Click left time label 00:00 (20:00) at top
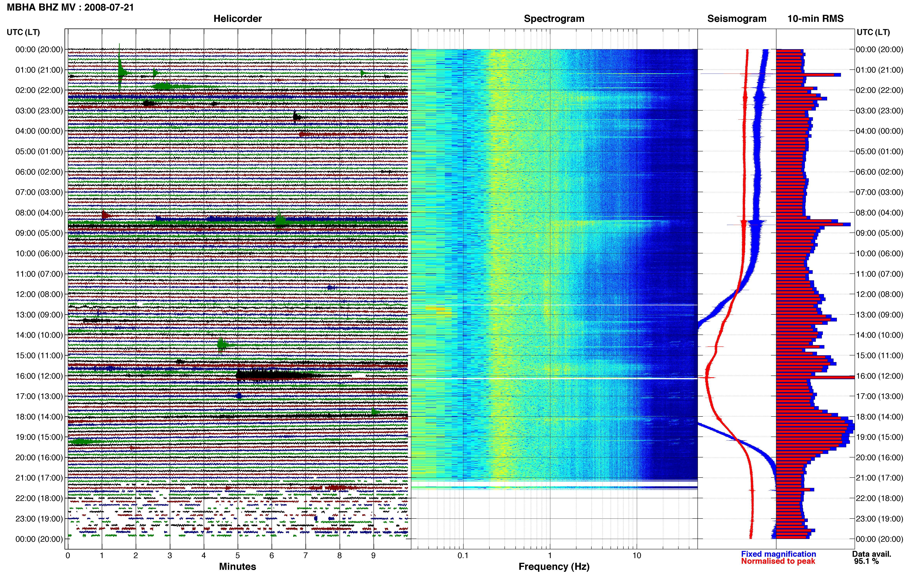 (x=39, y=49)
